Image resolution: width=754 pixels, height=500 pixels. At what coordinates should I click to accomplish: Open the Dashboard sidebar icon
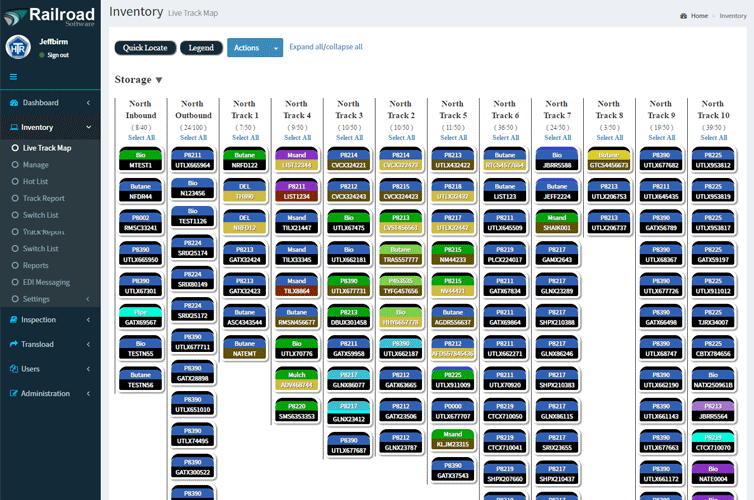coord(13,103)
